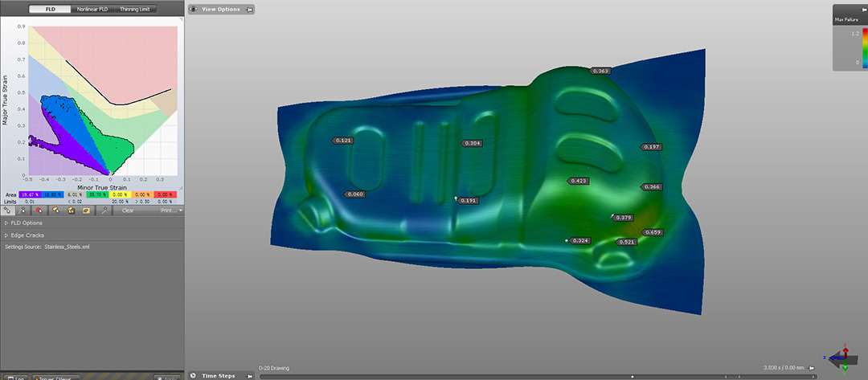Screen dimensions: 868x380
Task: Click the 0.304 probe label
Action: pos(473,143)
